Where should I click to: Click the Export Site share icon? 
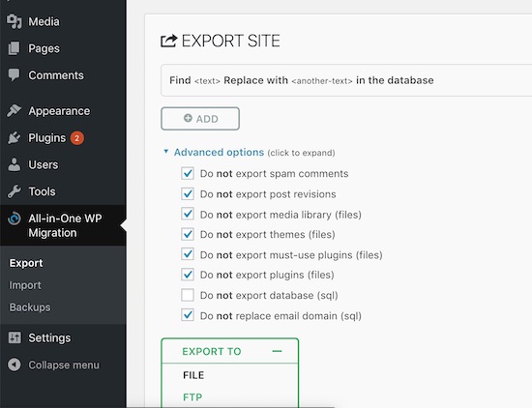click(x=169, y=41)
